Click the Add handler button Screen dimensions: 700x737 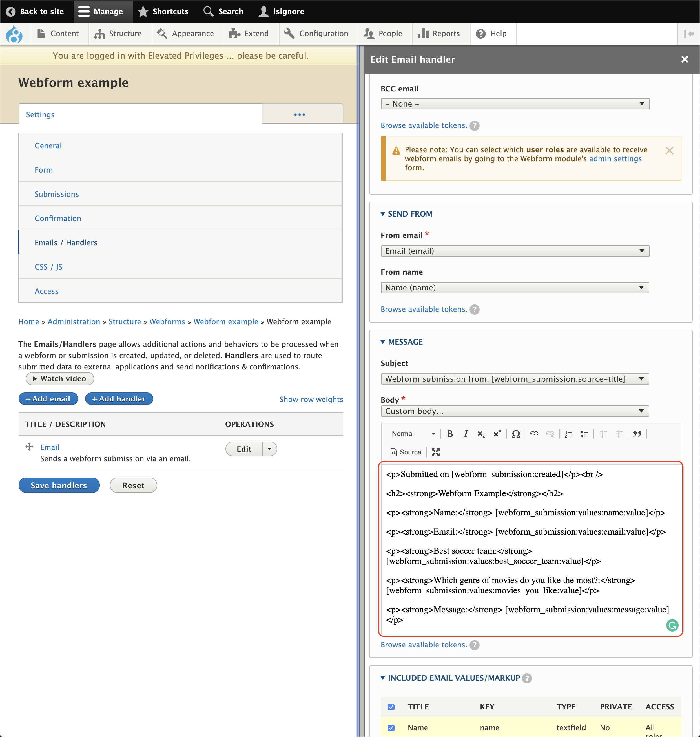(x=119, y=399)
